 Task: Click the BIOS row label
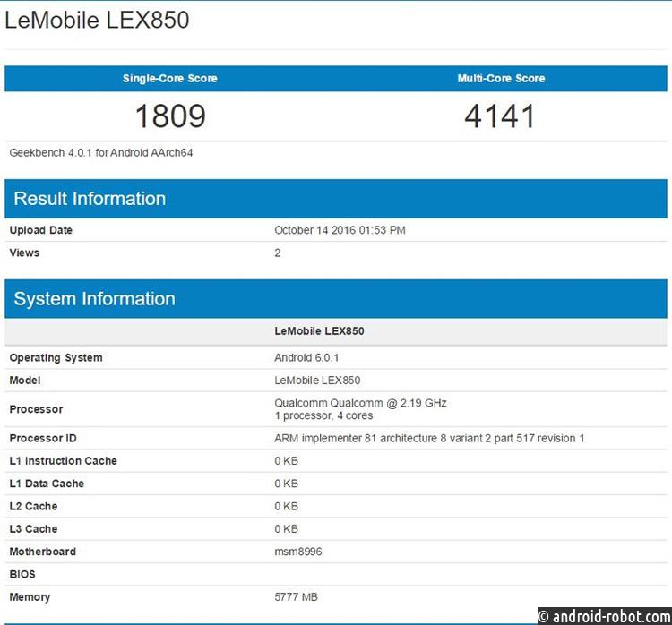click(22, 575)
